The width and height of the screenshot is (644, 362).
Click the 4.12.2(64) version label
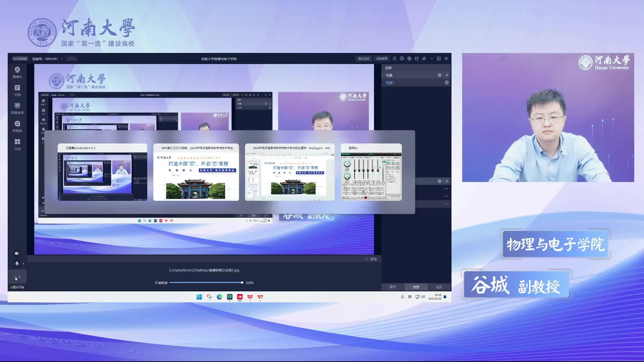(20, 59)
